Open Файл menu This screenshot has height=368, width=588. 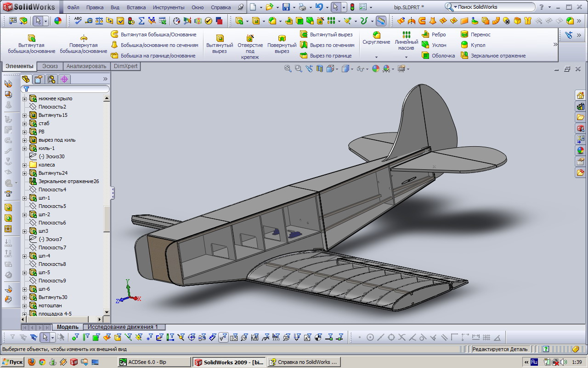point(73,7)
